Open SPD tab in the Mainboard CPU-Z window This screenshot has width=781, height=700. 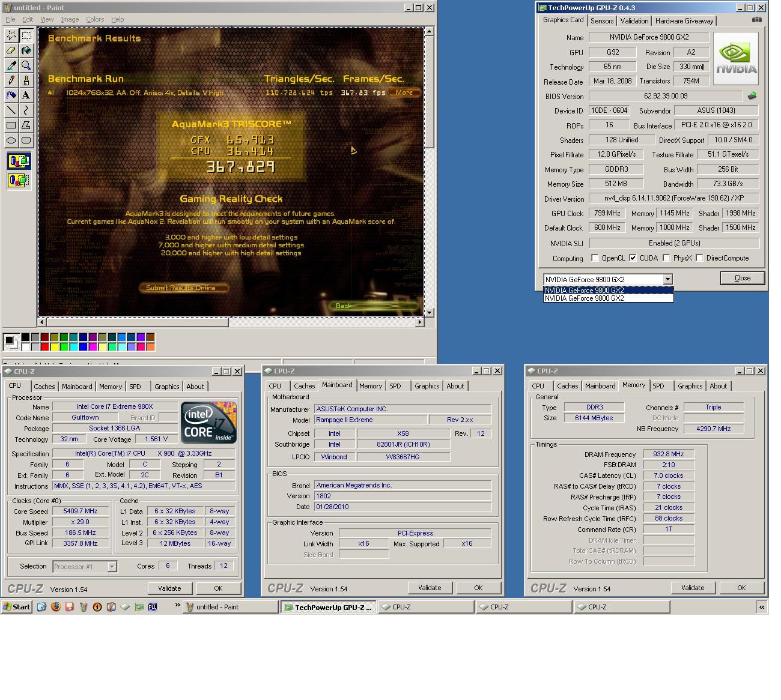[x=395, y=386]
